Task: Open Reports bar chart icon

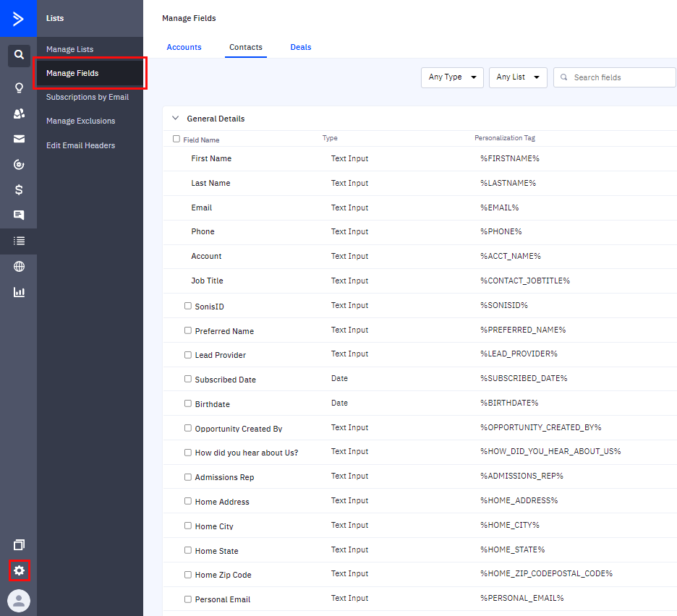Action: (19, 292)
